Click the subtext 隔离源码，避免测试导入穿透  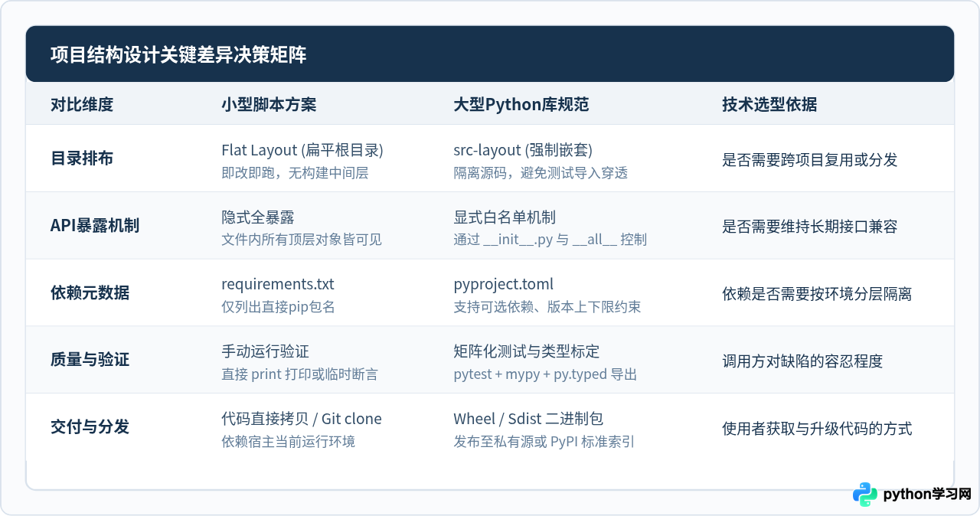(541, 173)
